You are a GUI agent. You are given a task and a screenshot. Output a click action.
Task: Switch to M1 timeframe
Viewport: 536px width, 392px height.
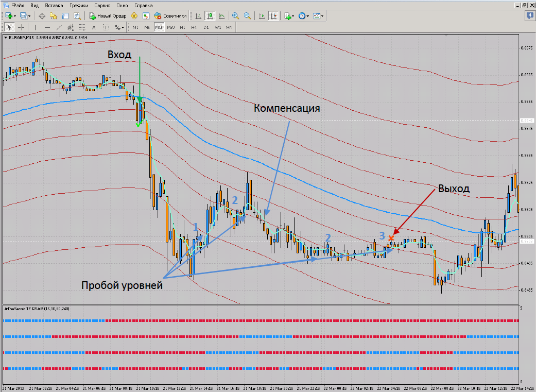pos(135,27)
